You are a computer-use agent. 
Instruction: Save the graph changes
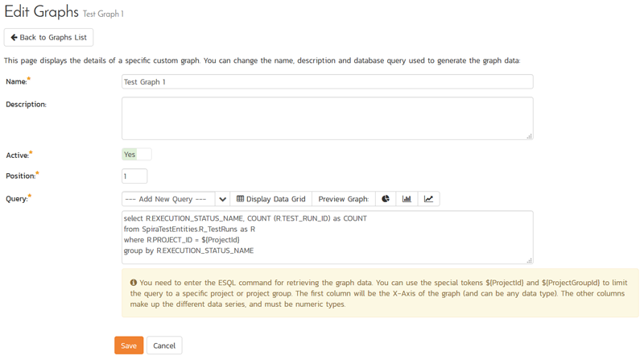point(129,346)
